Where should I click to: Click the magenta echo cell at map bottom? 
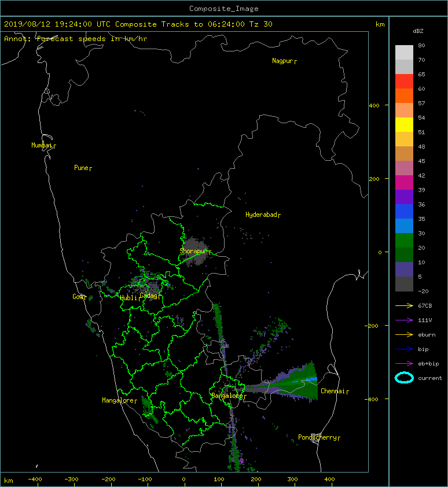[241, 460]
